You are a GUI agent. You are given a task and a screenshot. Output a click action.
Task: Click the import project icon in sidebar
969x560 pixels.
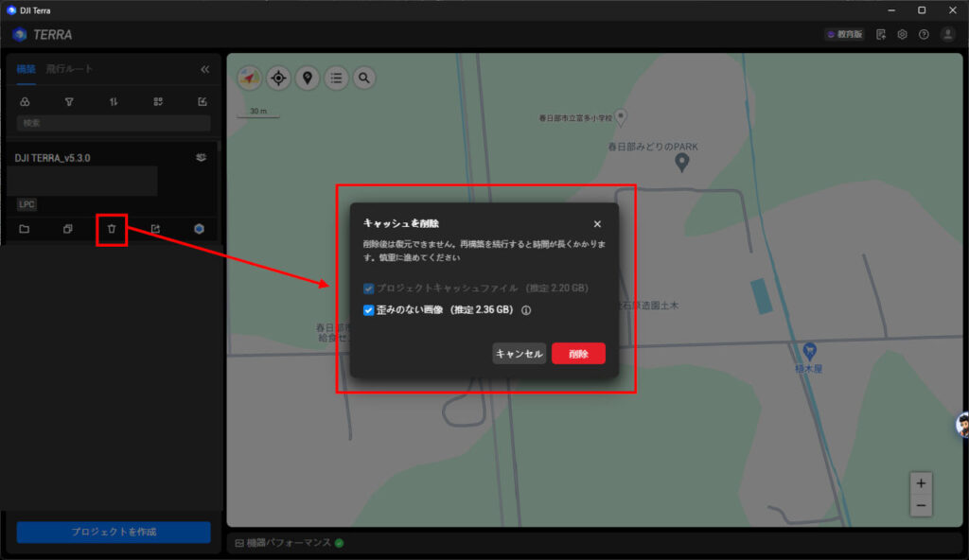pyautogui.click(x=203, y=101)
